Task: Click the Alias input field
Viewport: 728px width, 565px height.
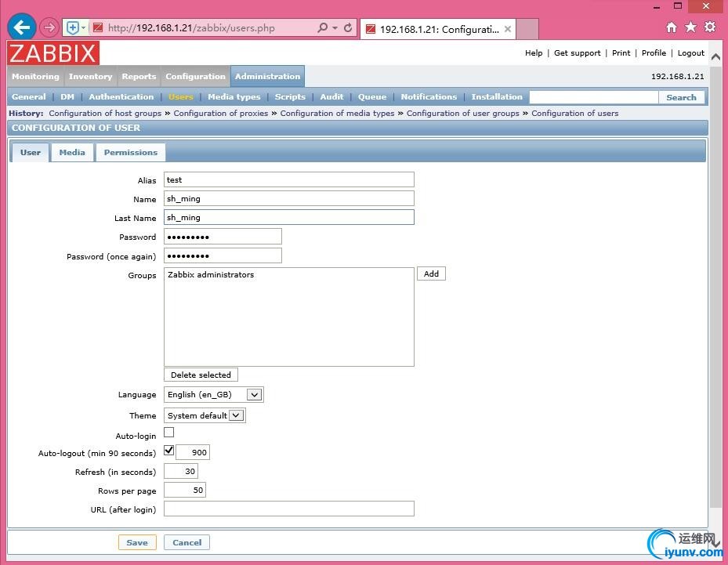Action: pyautogui.click(x=289, y=179)
